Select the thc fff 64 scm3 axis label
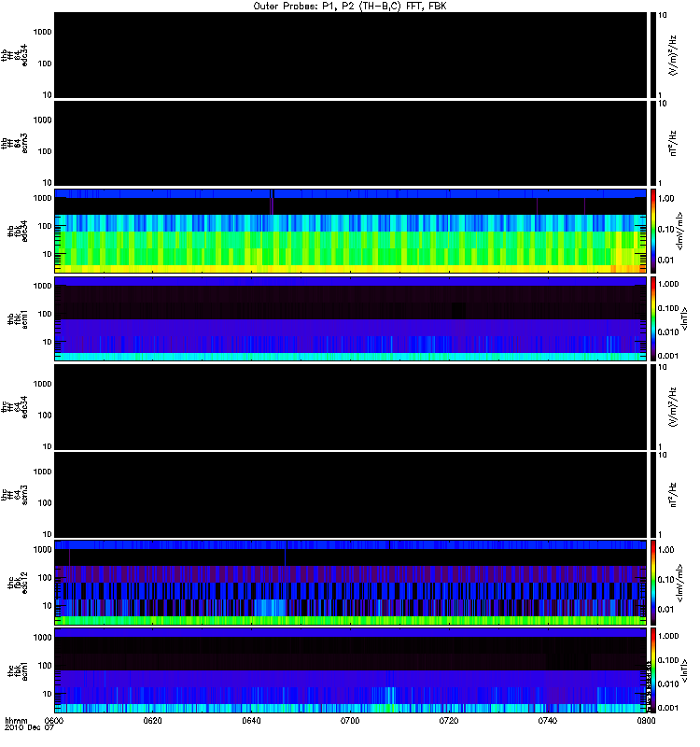The image size is (700, 747). coord(14,495)
